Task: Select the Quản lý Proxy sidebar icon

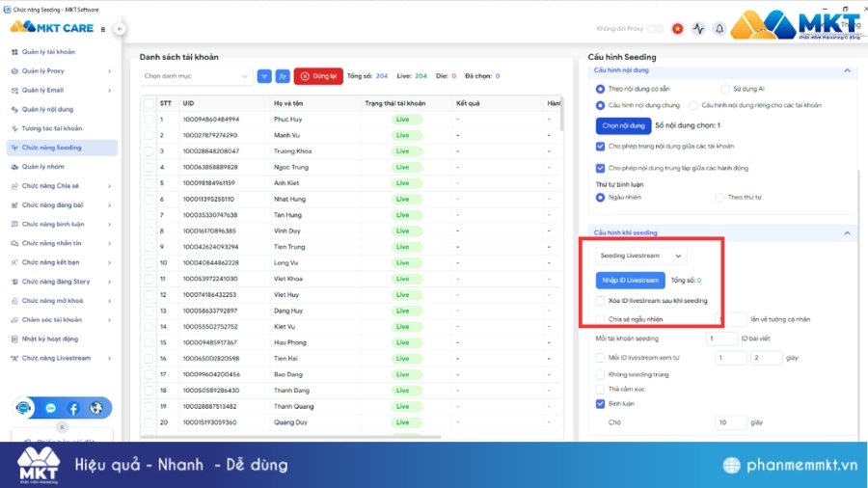Action: (14, 70)
